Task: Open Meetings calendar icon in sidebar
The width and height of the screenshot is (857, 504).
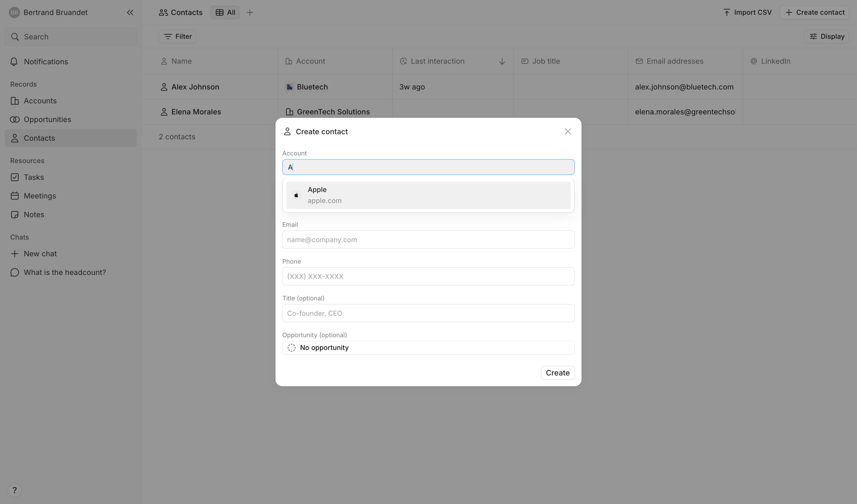Action: pos(15,196)
